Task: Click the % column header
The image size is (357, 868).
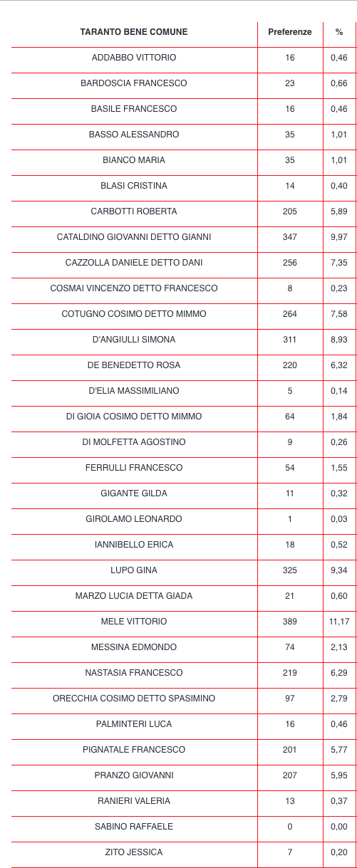Action: pyautogui.click(x=339, y=32)
